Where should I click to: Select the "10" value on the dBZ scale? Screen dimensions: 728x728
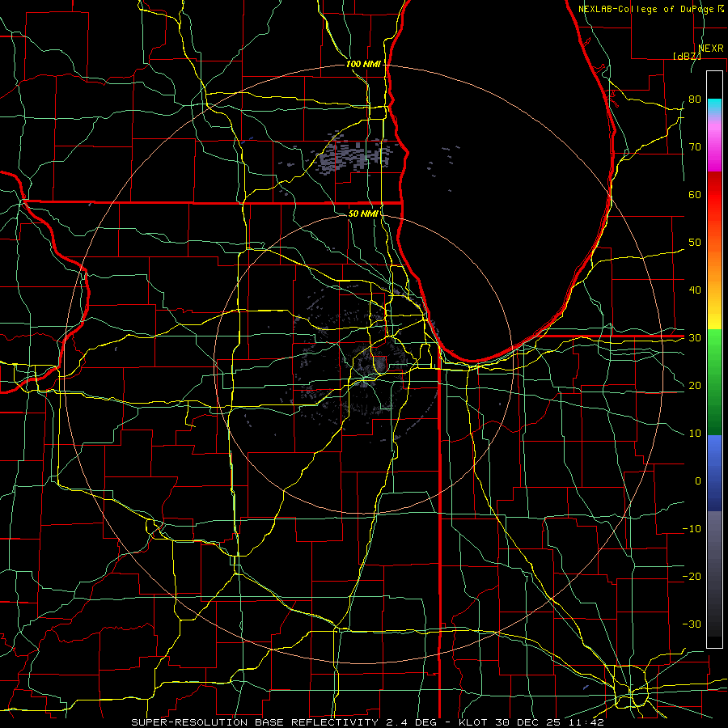pos(695,434)
